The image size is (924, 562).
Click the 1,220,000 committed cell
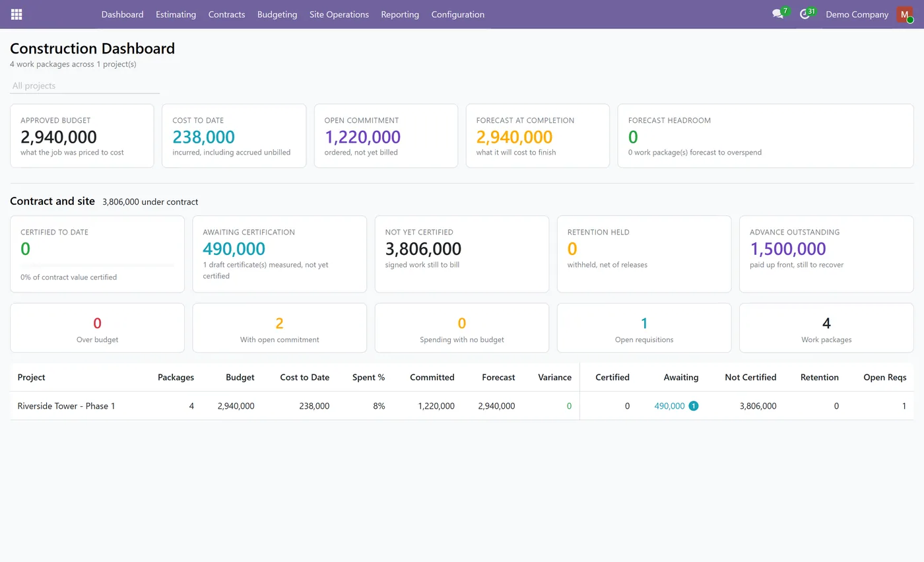436,406
